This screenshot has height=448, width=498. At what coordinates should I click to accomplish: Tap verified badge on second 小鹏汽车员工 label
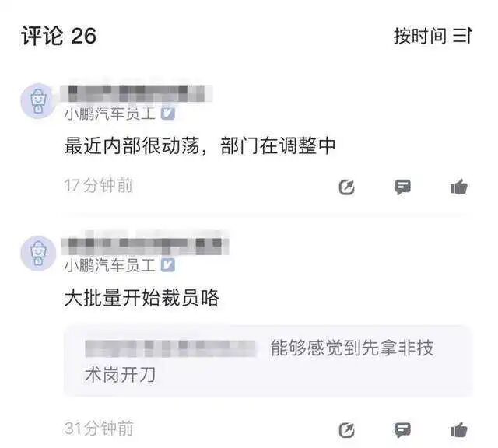pos(168,265)
